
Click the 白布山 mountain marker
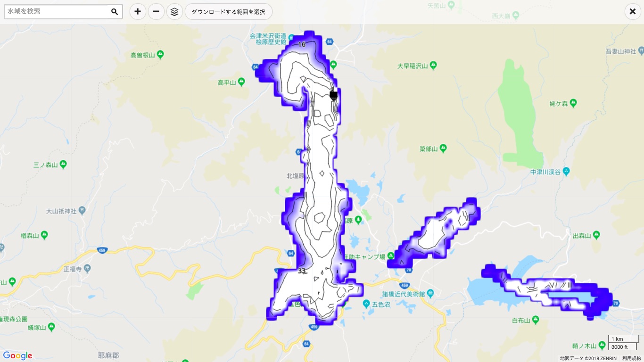pyautogui.click(x=536, y=321)
